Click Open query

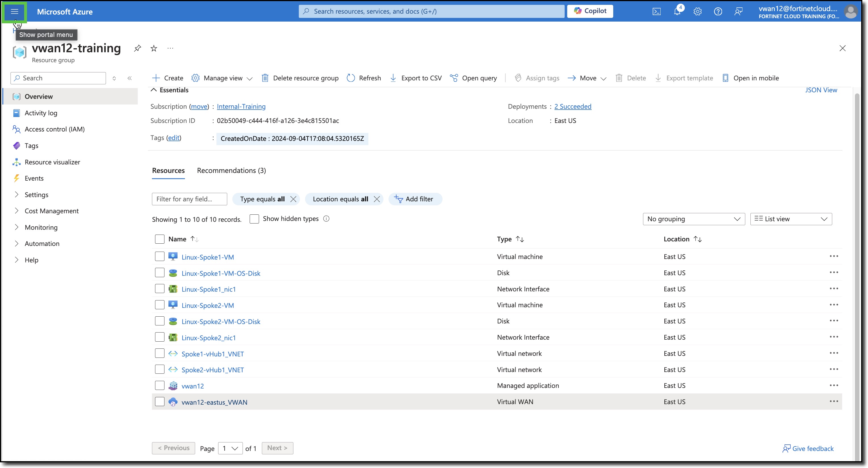point(473,78)
